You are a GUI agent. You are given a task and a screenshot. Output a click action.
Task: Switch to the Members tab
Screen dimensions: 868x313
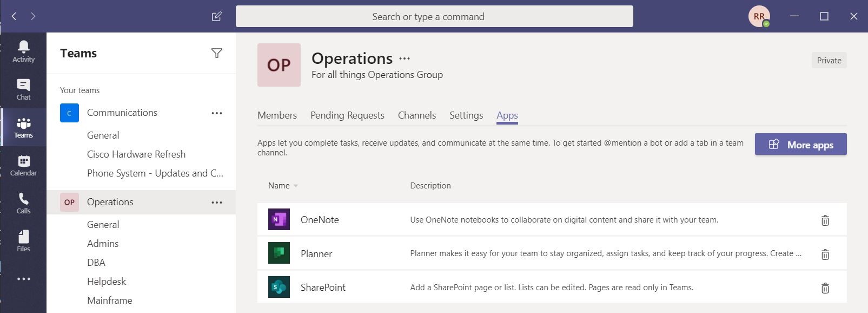point(277,115)
